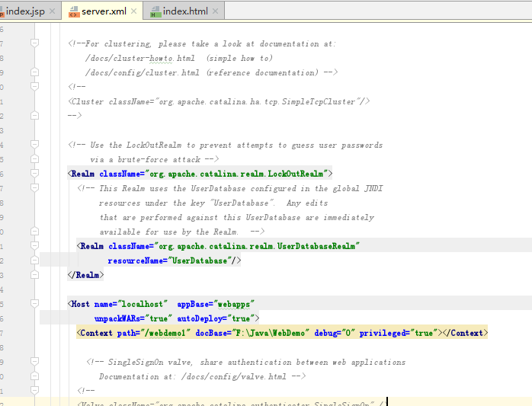
Task: Collapse the Host localhost element fold
Action: point(34,304)
